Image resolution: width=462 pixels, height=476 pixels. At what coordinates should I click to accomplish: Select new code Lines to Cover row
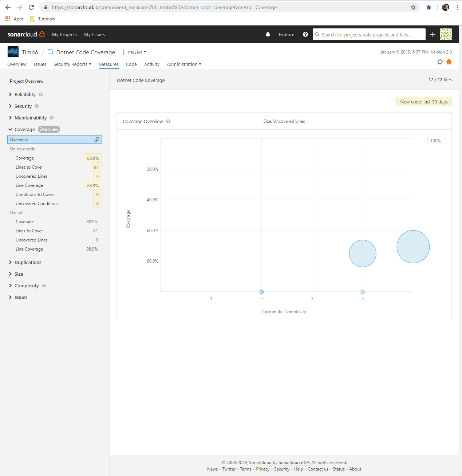click(55, 167)
